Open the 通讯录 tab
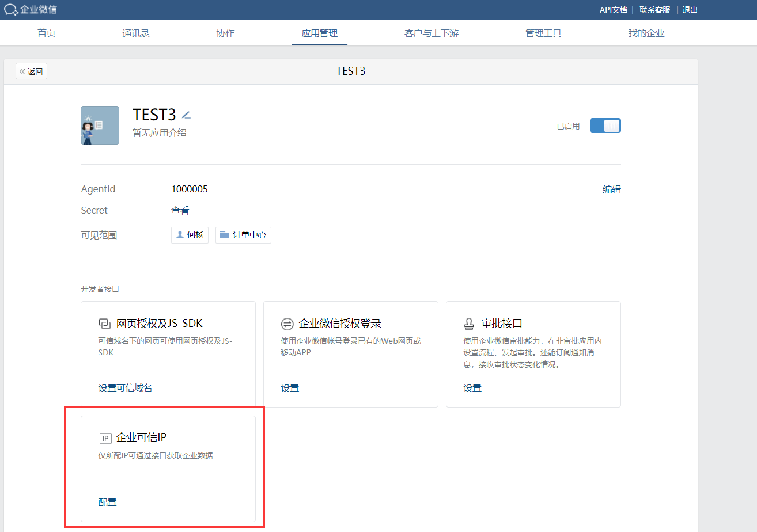This screenshot has width=757, height=532. [136, 33]
